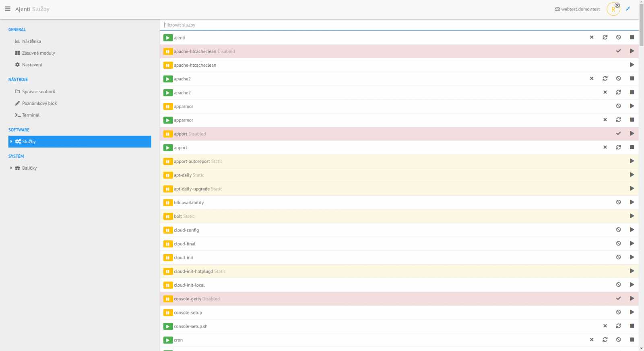This screenshot has width=644, height=351.
Task: Enable the console-getty service with the checkmark
Action: [619, 299]
